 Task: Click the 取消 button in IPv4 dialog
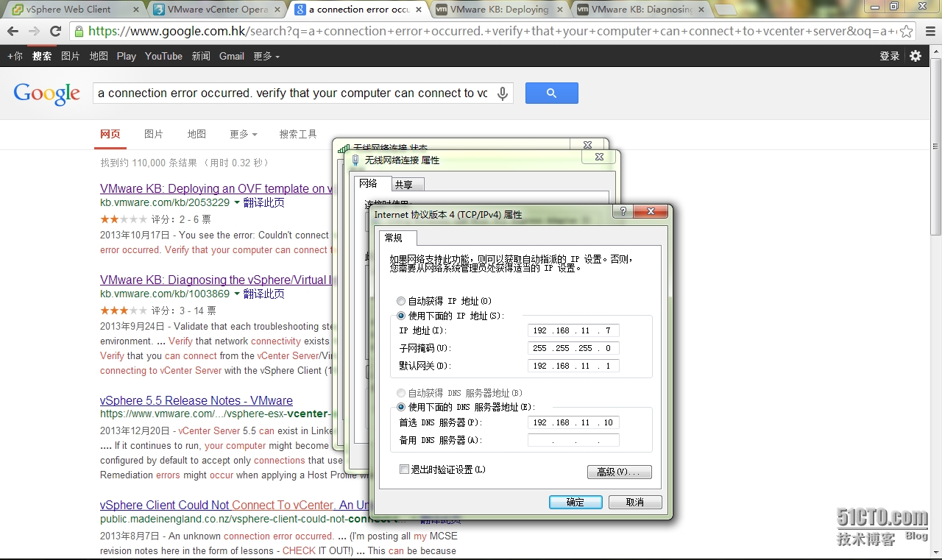click(x=635, y=502)
